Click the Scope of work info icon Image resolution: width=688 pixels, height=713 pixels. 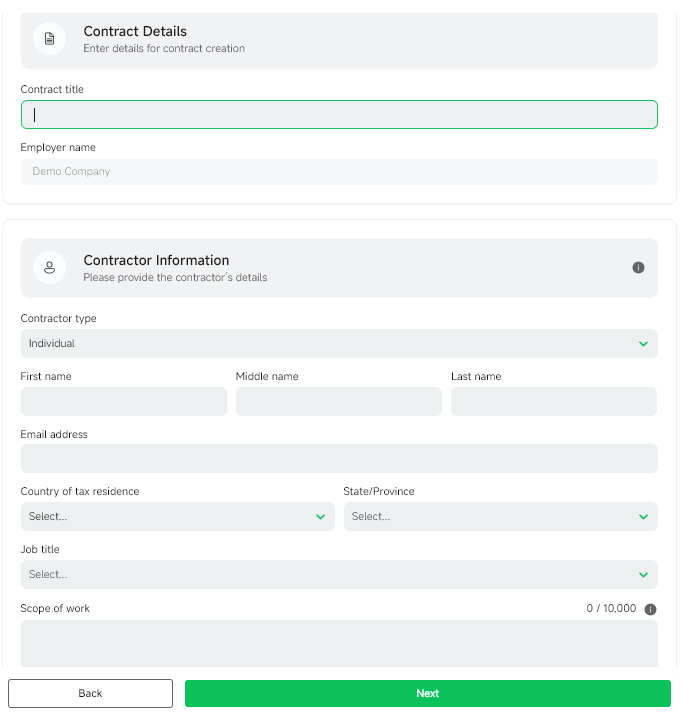click(x=650, y=609)
